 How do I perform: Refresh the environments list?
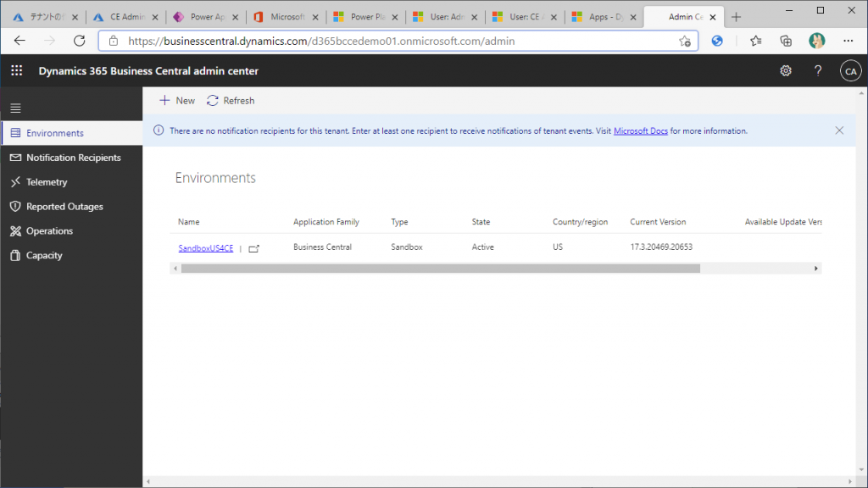[x=231, y=101]
